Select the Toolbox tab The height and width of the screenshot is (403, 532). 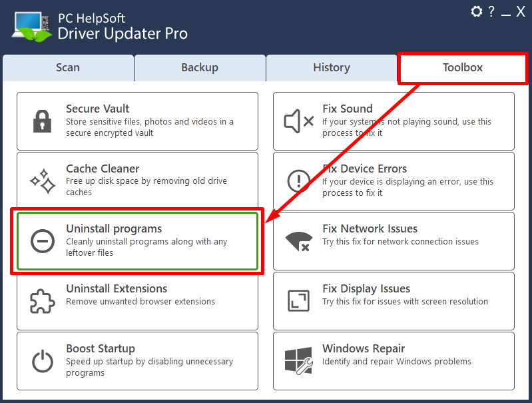coord(463,68)
